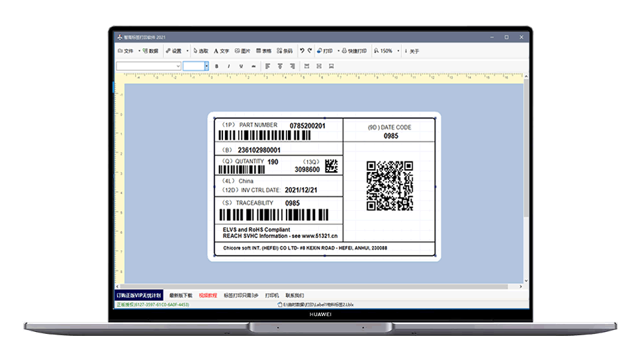
Task: Choose the 文字 (Text) tool
Action: pyautogui.click(x=221, y=51)
